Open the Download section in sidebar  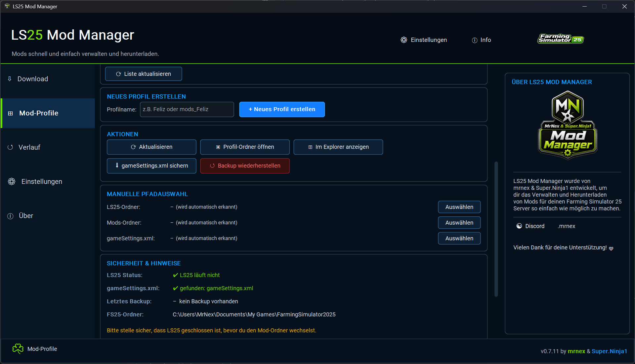(x=48, y=79)
